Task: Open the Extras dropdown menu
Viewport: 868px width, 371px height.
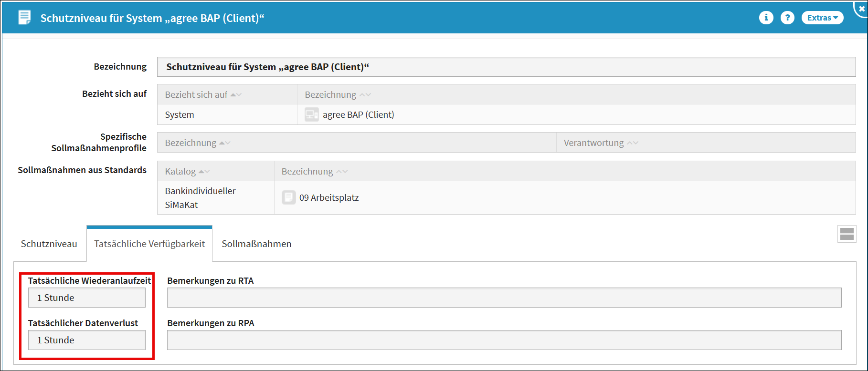Action: pyautogui.click(x=822, y=18)
